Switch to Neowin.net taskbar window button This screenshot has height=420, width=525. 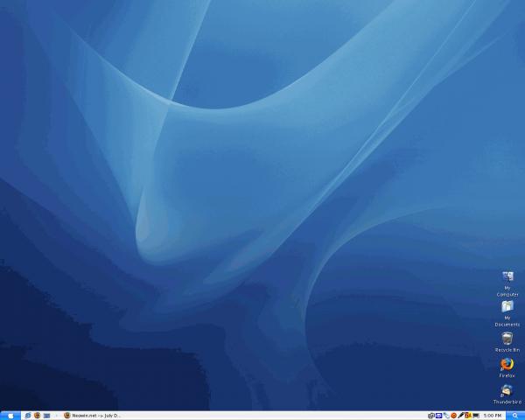click(x=93, y=416)
